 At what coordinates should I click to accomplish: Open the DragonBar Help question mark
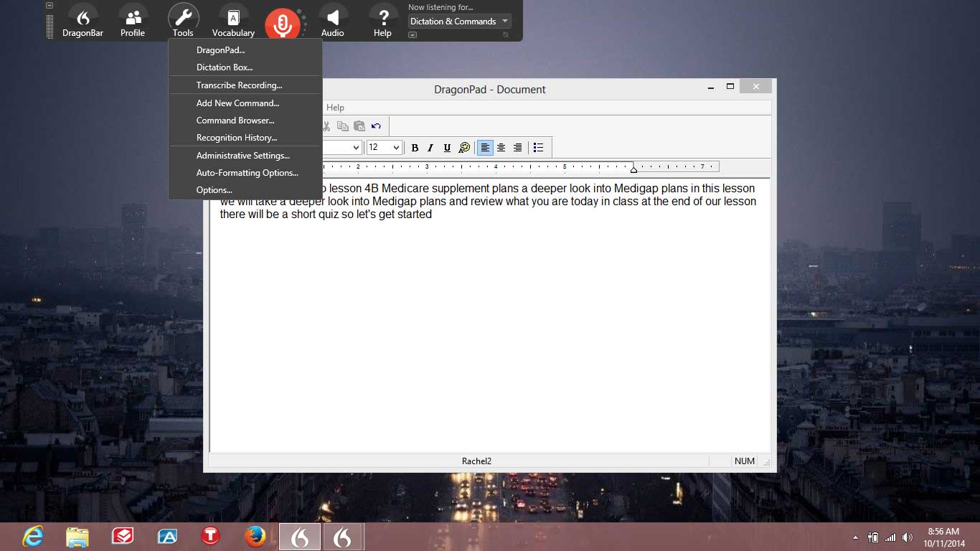[383, 22]
